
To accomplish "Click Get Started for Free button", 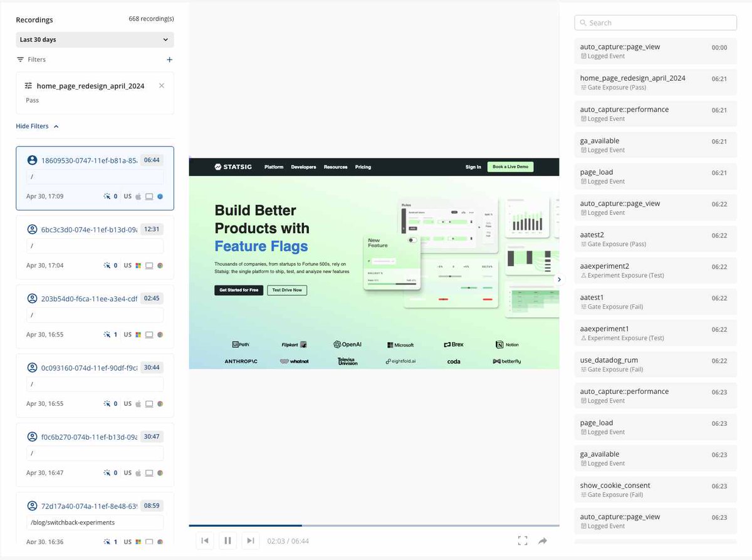I will click(x=239, y=290).
